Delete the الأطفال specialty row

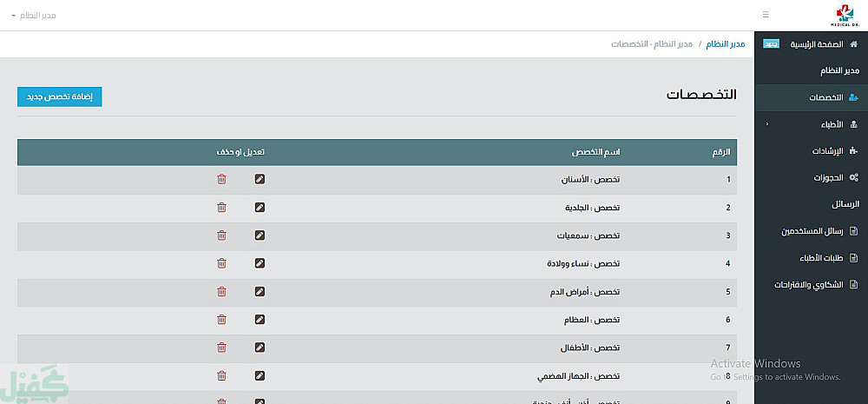221,348
